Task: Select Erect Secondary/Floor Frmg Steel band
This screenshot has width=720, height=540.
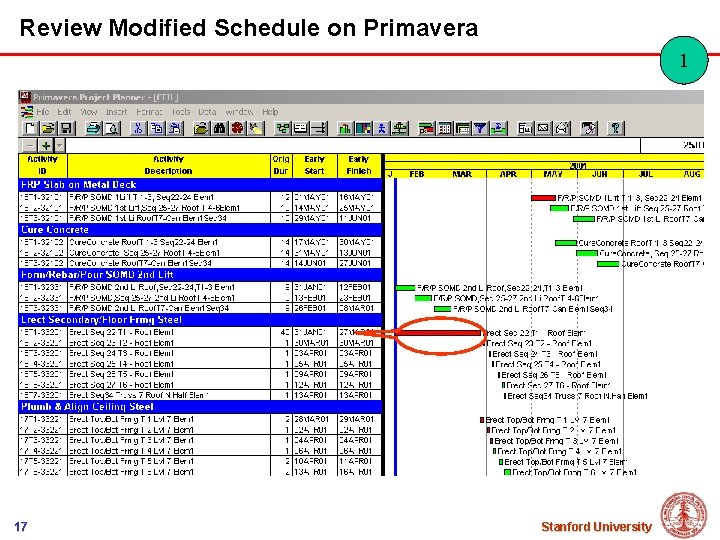Action: pyautogui.click(x=200, y=320)
